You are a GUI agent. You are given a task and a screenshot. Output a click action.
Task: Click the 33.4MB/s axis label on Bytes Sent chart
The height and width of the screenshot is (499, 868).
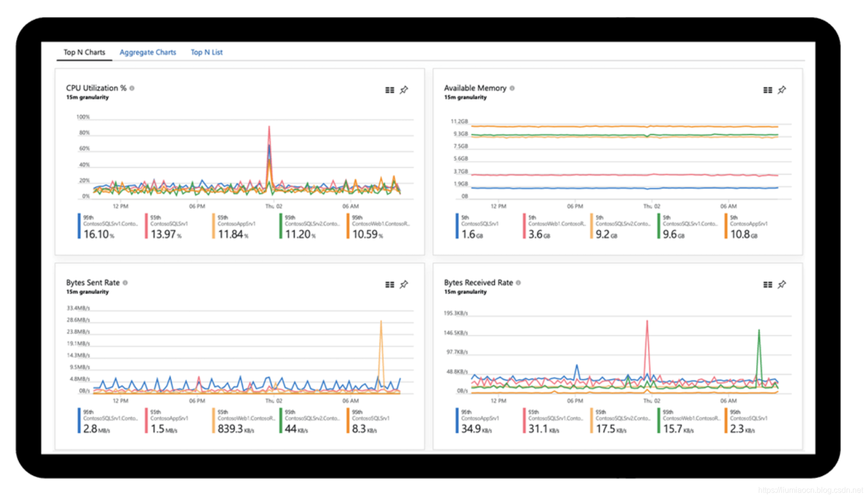[78, 308]
